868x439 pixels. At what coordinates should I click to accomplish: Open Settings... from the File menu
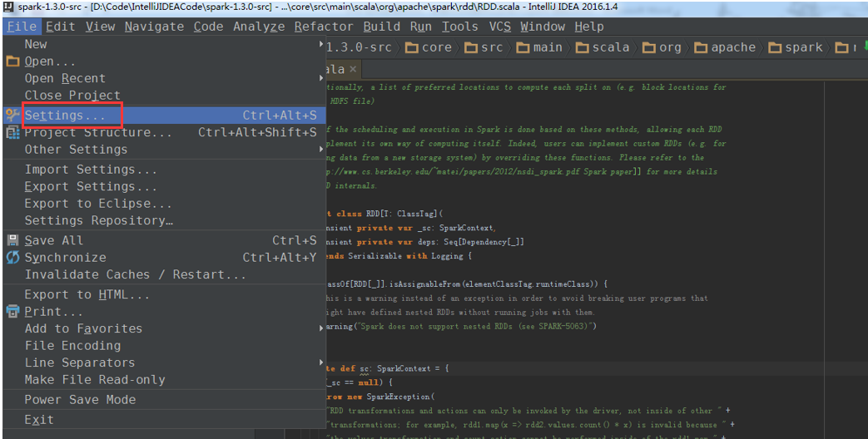pyautogui.click(x=165, y=115)
